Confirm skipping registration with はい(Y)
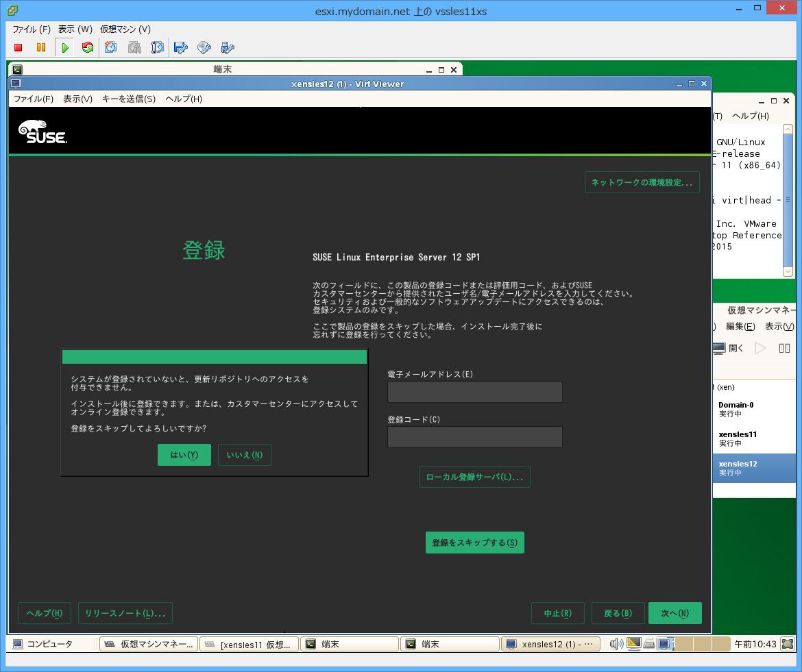 click(184, 455)
